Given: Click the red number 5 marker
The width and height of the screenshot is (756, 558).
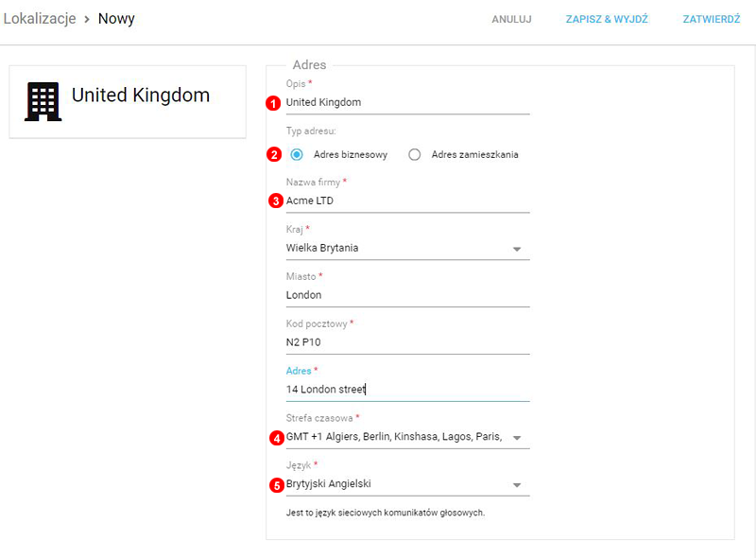Looking at the screenshot, I should click(x=276, y=485).
